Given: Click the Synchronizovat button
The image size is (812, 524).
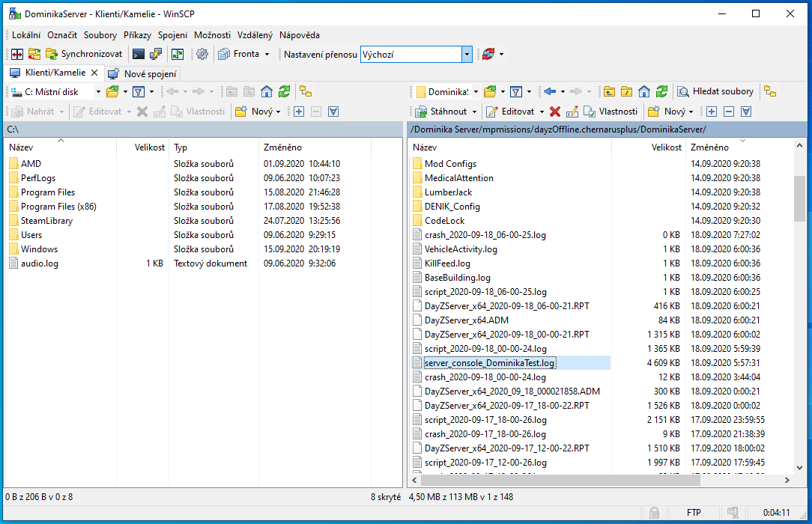Looking at the screenshot, I should coord(84,54).
